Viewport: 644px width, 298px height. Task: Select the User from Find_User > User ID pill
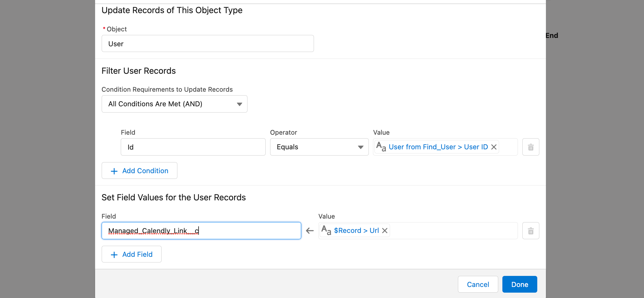click(x=438, y=147)
